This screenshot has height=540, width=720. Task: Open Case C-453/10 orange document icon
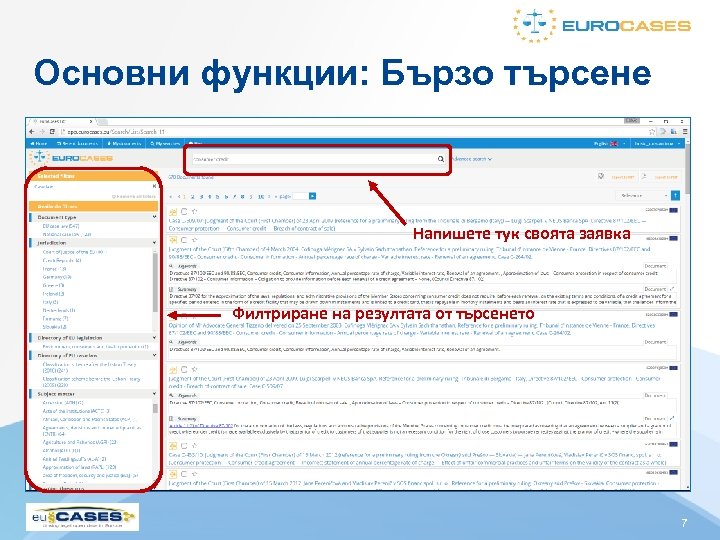(173, 446)
